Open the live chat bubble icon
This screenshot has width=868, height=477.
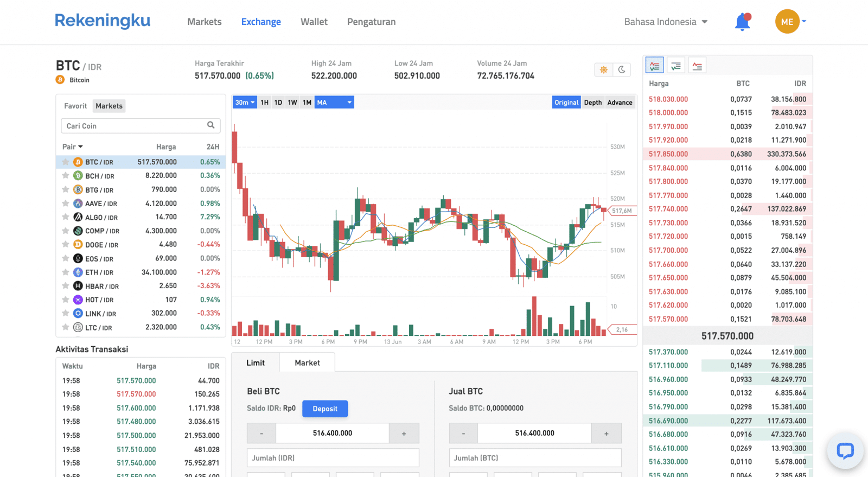[x=845, y=450]
